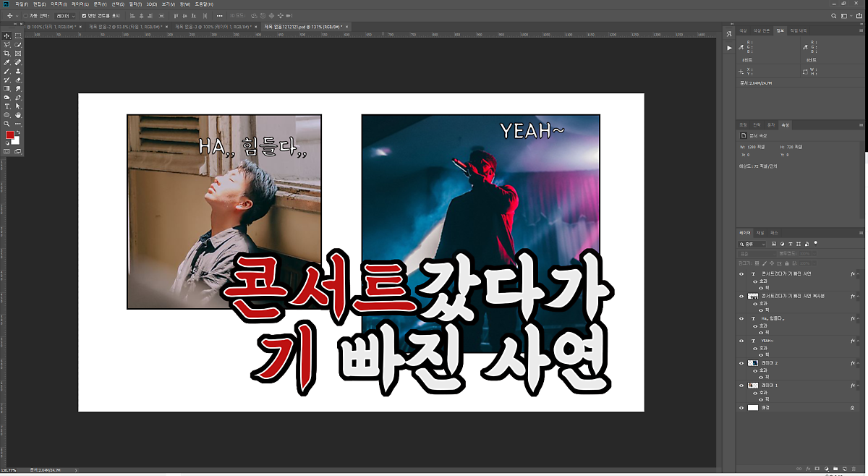Open the Search icon in options bar
Image resolution: width=868 pixels, height=476 pixels.
point(834,15)
